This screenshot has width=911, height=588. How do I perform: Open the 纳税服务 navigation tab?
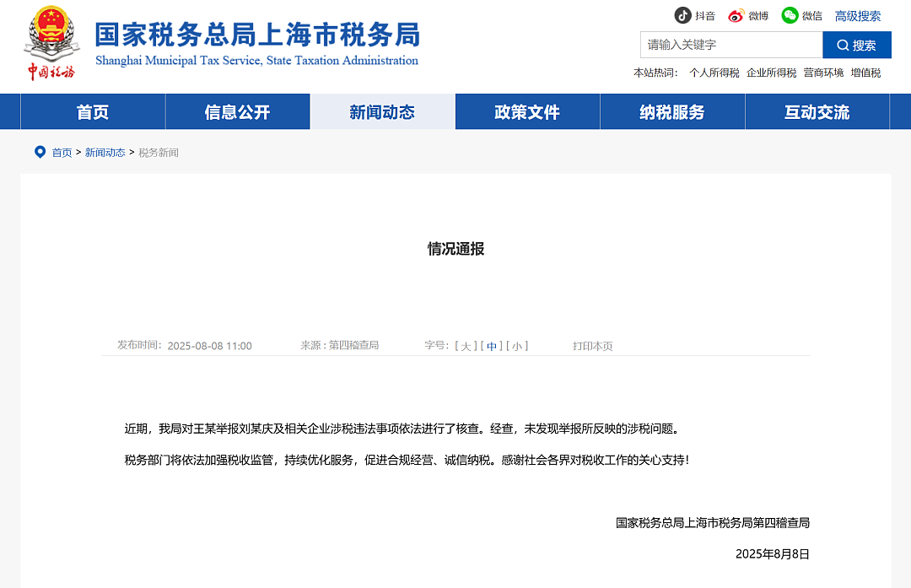coord(672,111)
